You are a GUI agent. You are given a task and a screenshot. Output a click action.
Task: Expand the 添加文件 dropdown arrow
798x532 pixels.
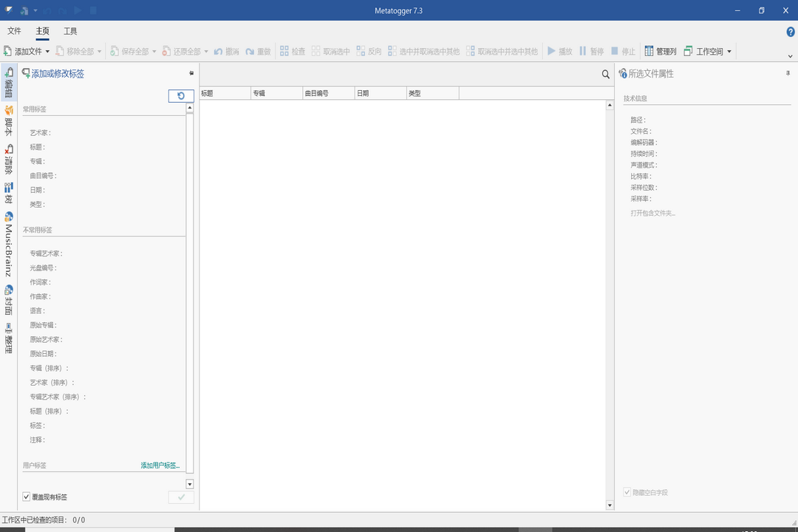click(47, 51)
